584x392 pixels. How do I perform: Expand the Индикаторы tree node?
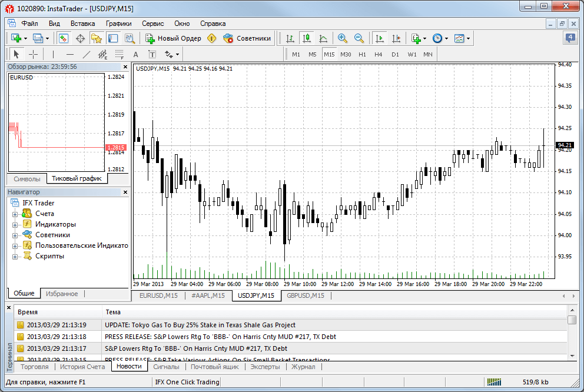[15, 224]
